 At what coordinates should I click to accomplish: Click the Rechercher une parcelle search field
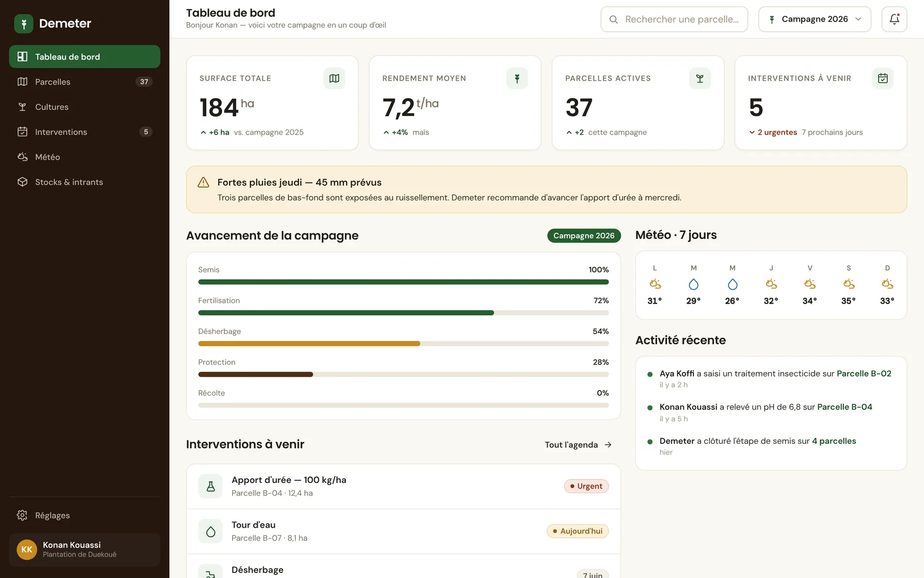pos(674,20)
